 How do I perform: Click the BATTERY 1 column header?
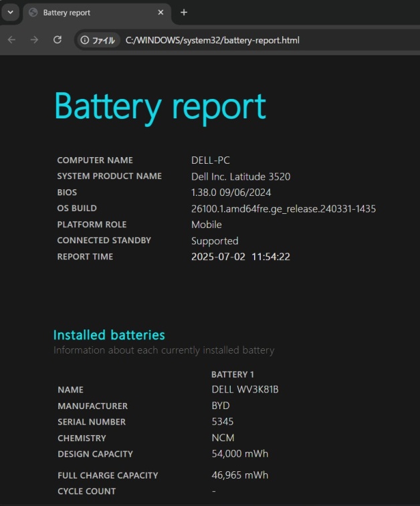233,374
